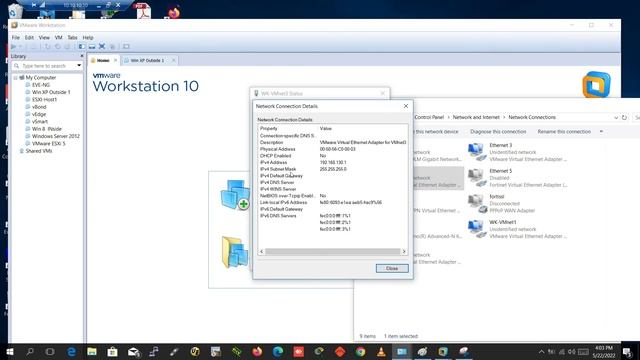Select Shared VMs in library
640x360 pixels.
(38, 151)
